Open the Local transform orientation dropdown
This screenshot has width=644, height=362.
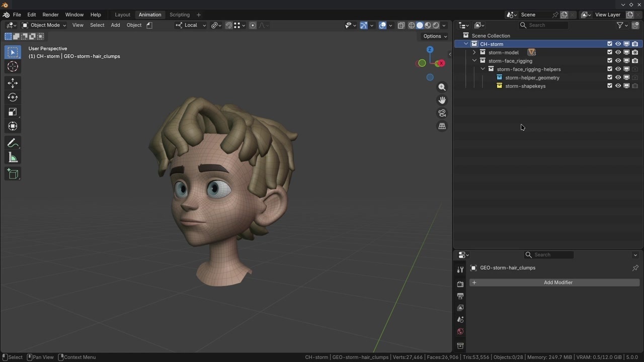(191, 25)
